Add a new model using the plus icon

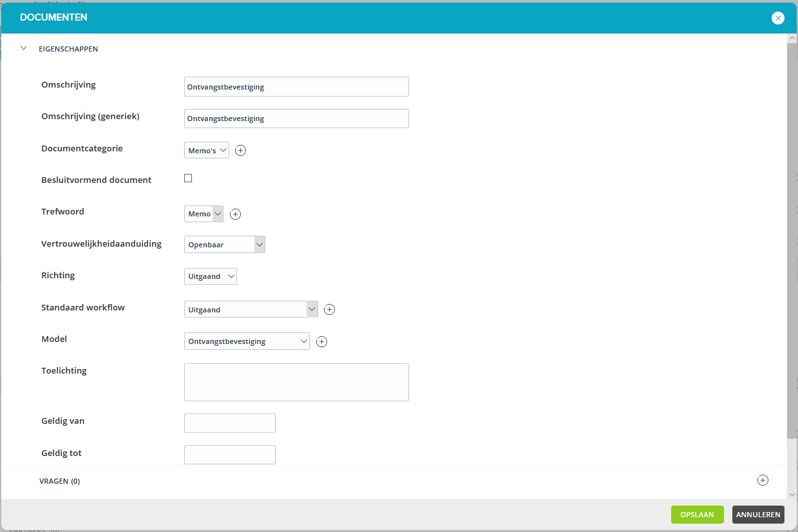click(x=321, y=341)
